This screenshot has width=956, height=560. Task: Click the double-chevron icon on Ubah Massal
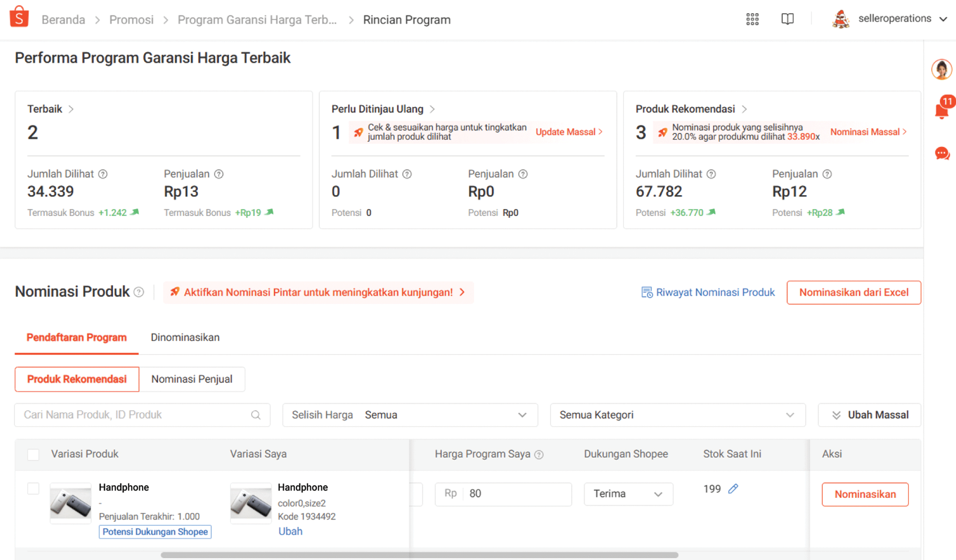tap(836, 415)
